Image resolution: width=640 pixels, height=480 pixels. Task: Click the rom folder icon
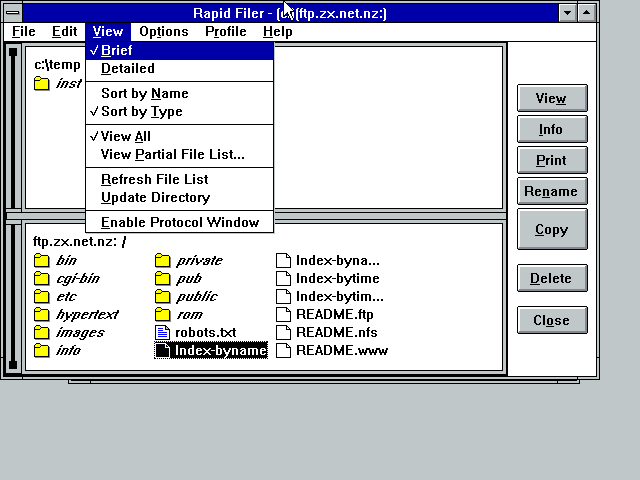(x=162, y=314)
